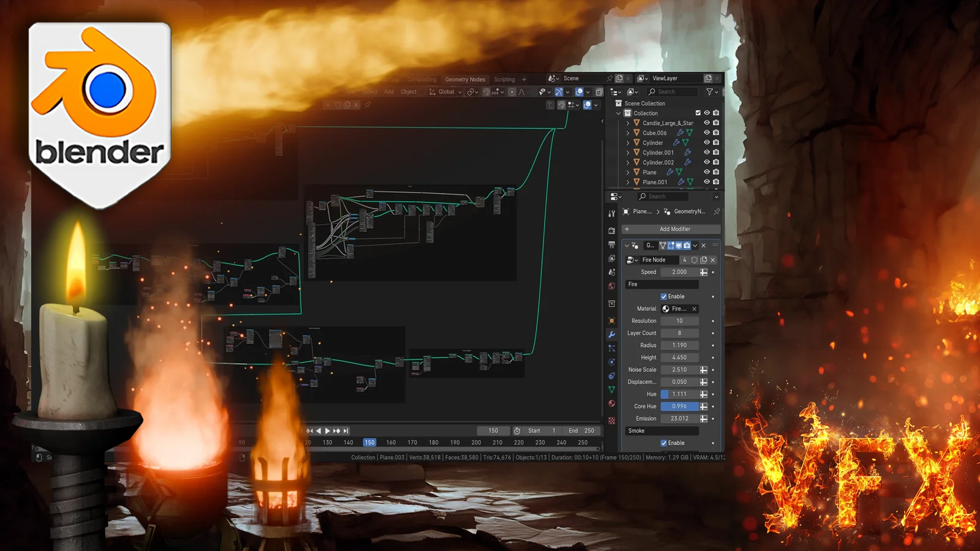This screenshot has width=980, height=551.
Task: Disable the Enable checkbox under Fire
Action: point(663,296)
